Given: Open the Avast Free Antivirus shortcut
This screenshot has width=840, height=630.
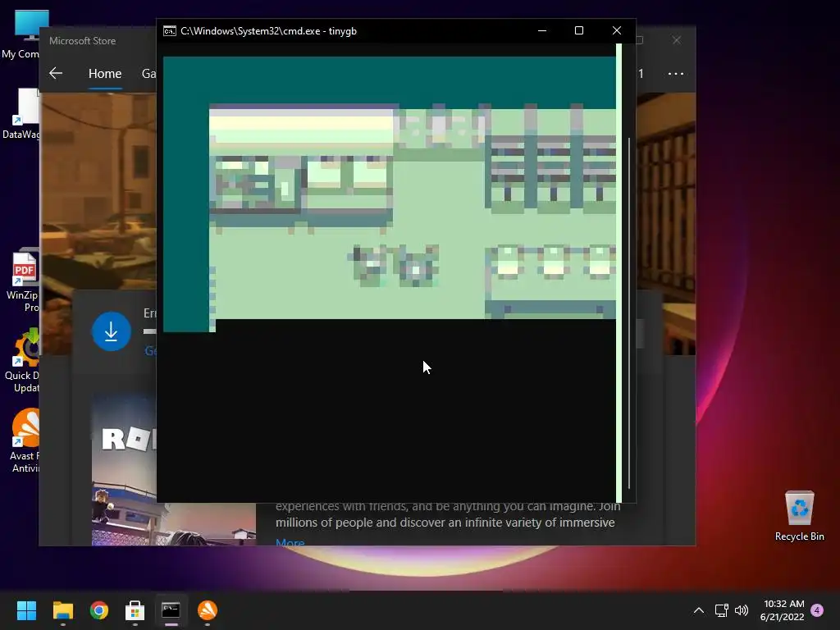Looking at the screenshot, I should click(25, 441).
